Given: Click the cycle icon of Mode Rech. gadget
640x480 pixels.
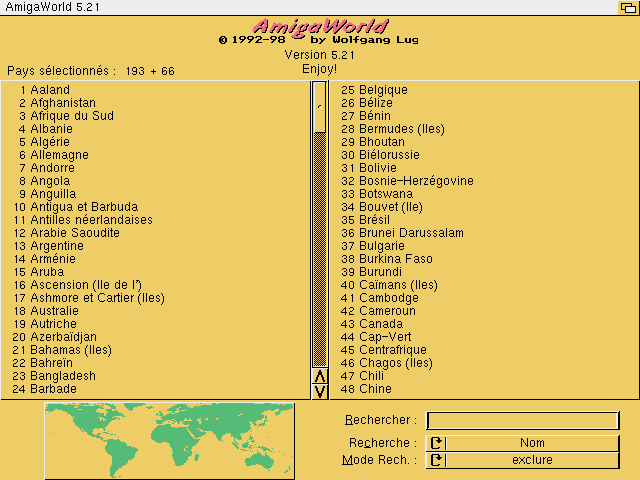Looking at the screenshot, I should (436, 460).
